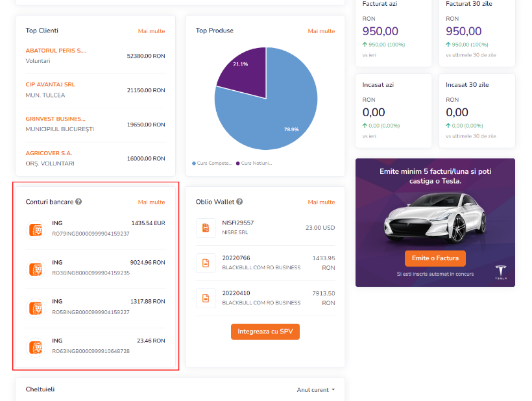Click the Tesla logo on the banner

(x=501, y=272)
